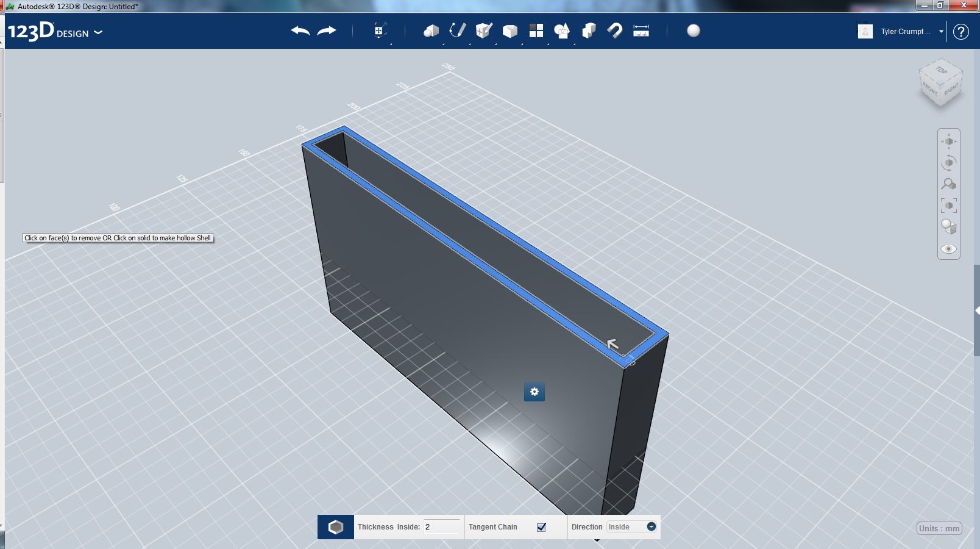Select the FRONT face of view cube
This screenshot has height=549, width=980.
(929, 88)
